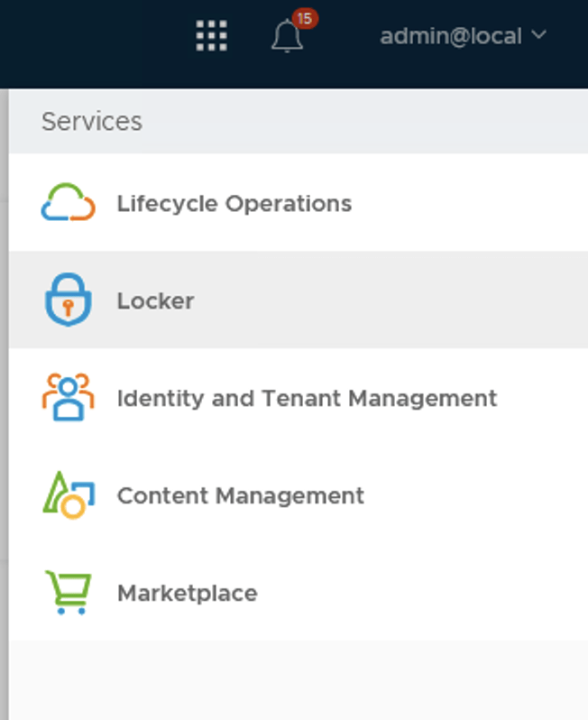Click the blank area below Marketplace
588x720 pixels.
tap(298, 678)
